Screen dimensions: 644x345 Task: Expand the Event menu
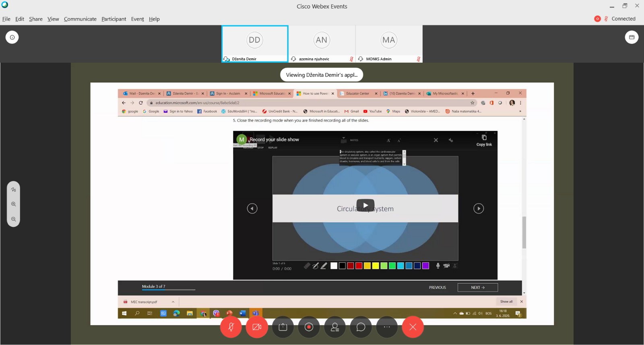(137, 19)
